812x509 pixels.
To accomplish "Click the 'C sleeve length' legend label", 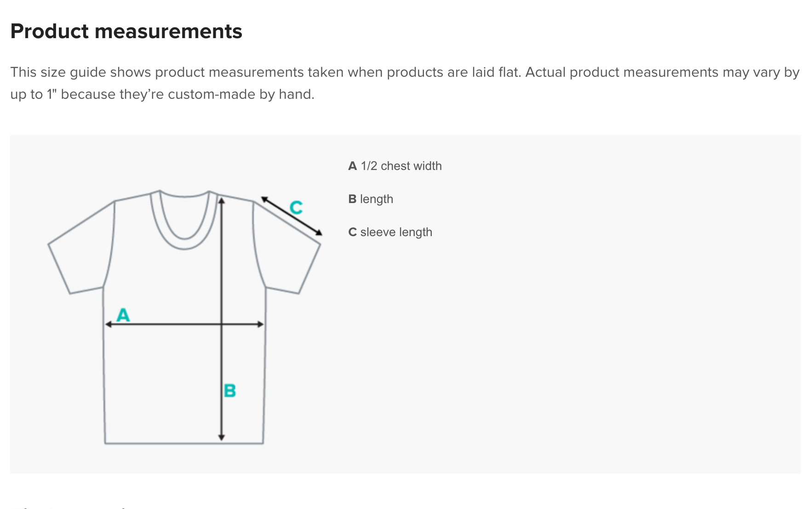I will 390,232.
